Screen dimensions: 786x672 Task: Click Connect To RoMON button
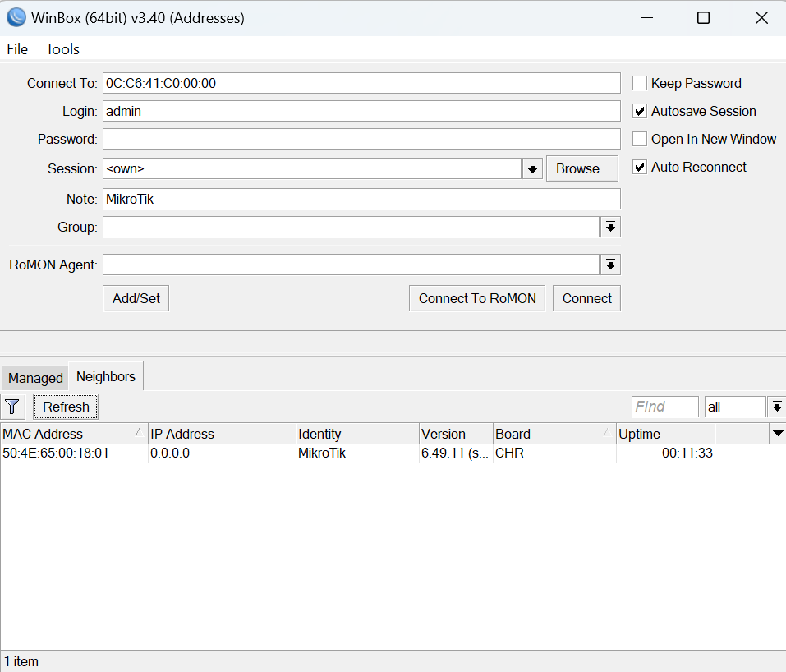coord(477,298)
